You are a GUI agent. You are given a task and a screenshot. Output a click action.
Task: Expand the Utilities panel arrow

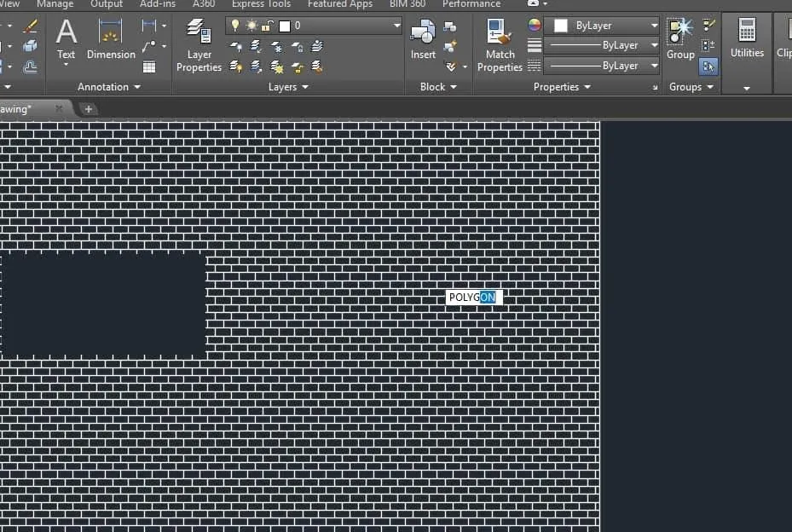[747, 89]
